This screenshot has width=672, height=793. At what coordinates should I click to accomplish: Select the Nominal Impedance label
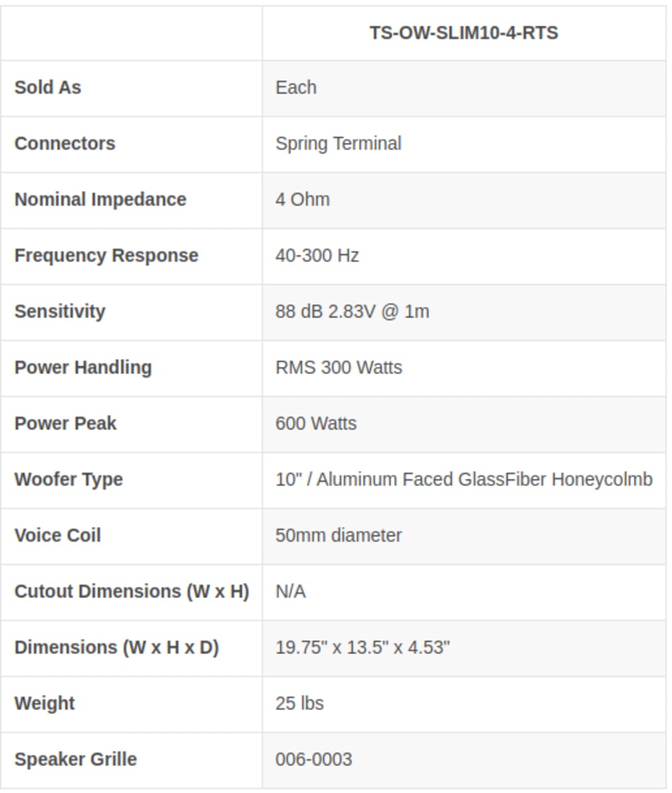tap(100, 200)
